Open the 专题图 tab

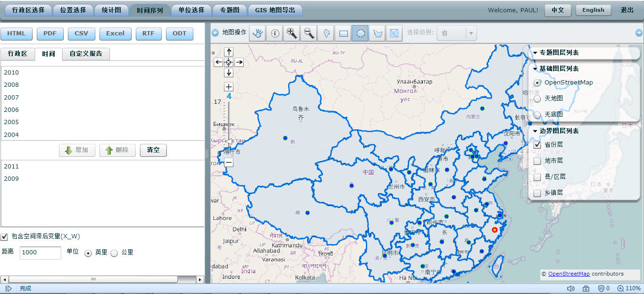coord(230,10)
